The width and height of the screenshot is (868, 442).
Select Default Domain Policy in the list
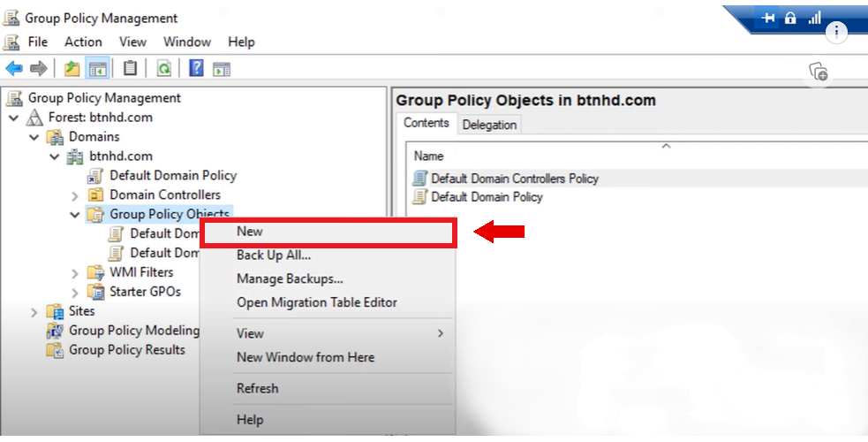click(487, 196)
